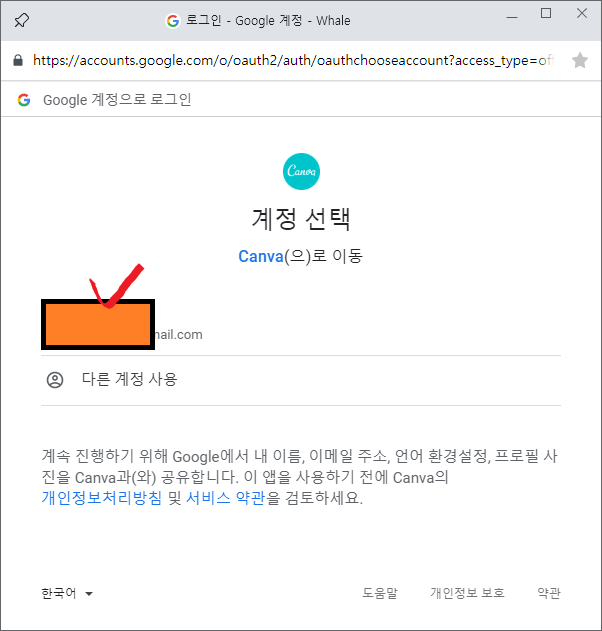This screenshot has width=602, height=631.
Task: Open the 개인정보 보호 footer link
Action: click(467, 593)
